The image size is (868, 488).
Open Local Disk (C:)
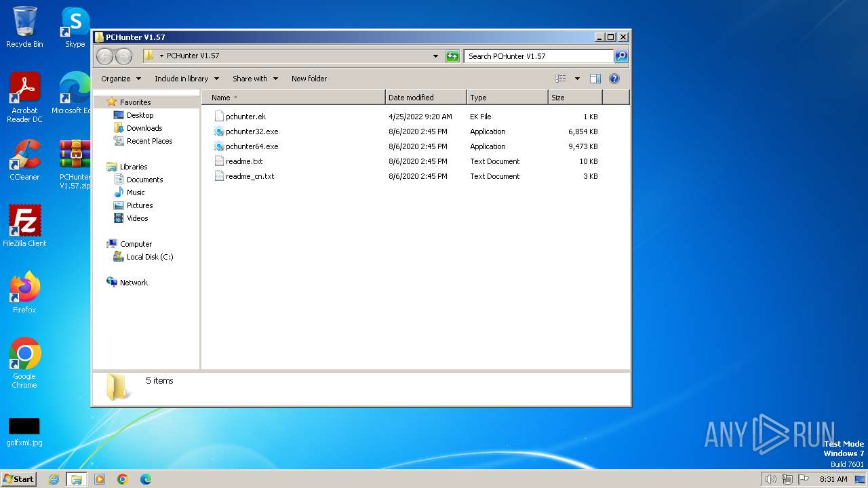point(149,257)
